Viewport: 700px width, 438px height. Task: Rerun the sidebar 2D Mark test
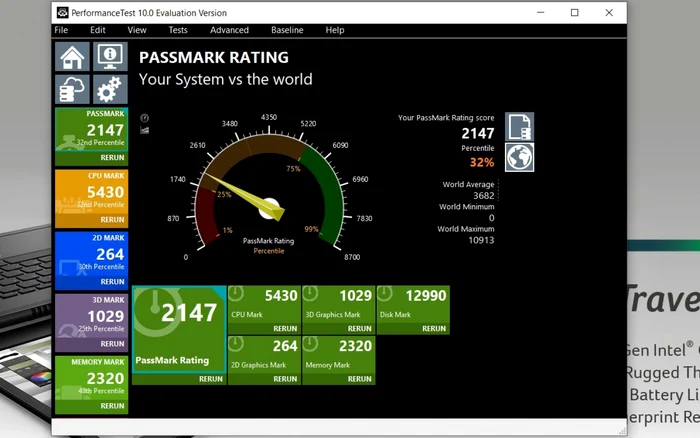pos(112,282)
